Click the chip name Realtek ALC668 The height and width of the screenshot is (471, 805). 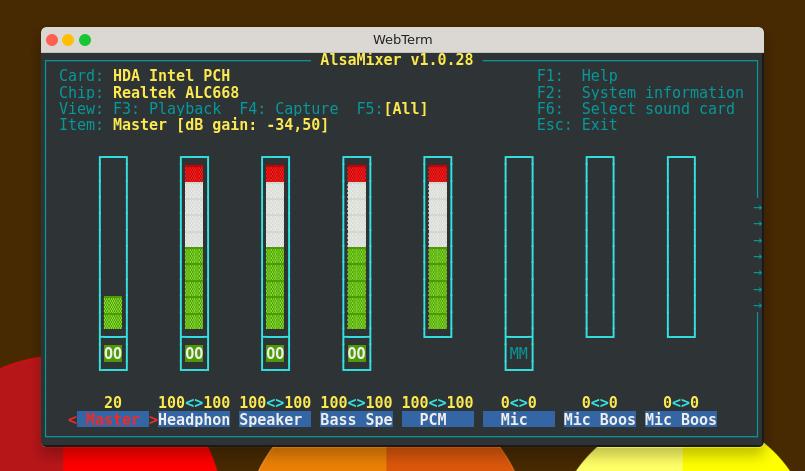[x=176, y=92]
